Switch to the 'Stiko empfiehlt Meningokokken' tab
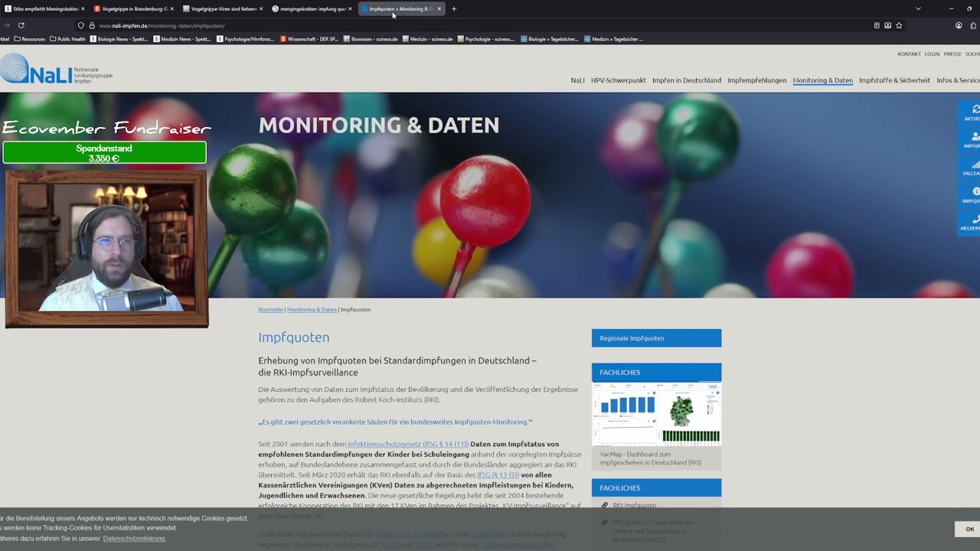This screenshot has width=980, height=551. (x=43, y=9)
